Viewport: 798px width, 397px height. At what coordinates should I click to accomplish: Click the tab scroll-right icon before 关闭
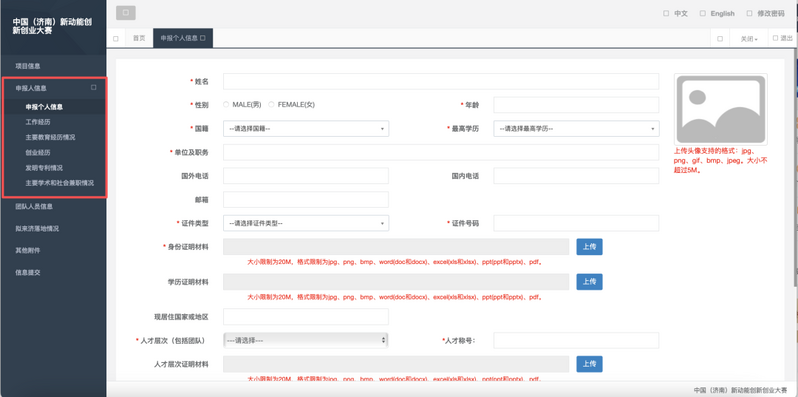coord(720,39)
